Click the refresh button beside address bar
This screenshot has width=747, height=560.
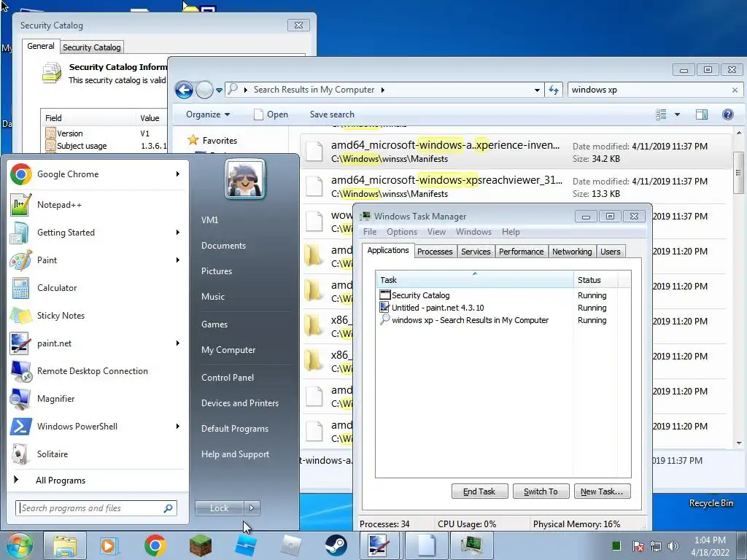pos(554,90)
